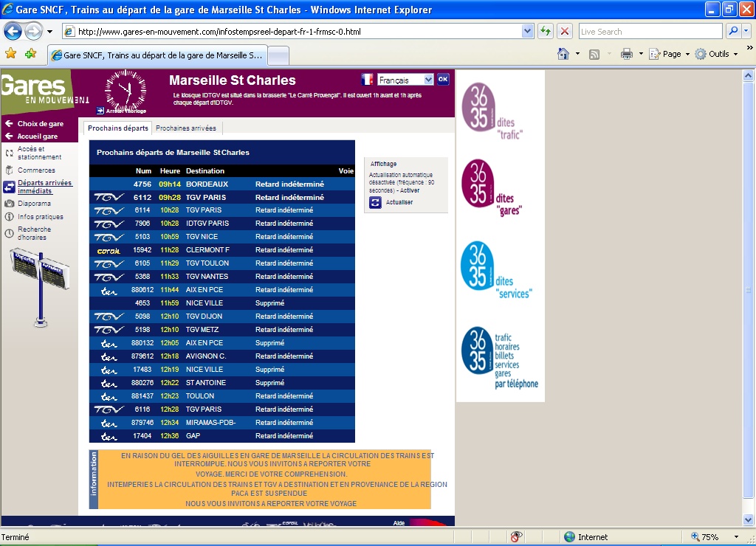The height and width of the screenshot is (546, 756).
Task: Click inside the address bar URL field
Action: (295, 32)
